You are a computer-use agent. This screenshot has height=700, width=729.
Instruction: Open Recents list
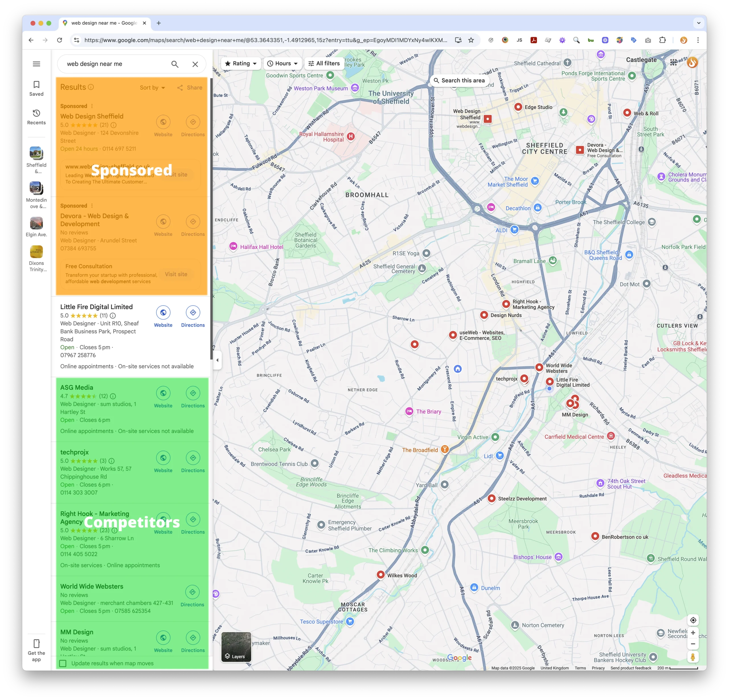coord(36,117)
